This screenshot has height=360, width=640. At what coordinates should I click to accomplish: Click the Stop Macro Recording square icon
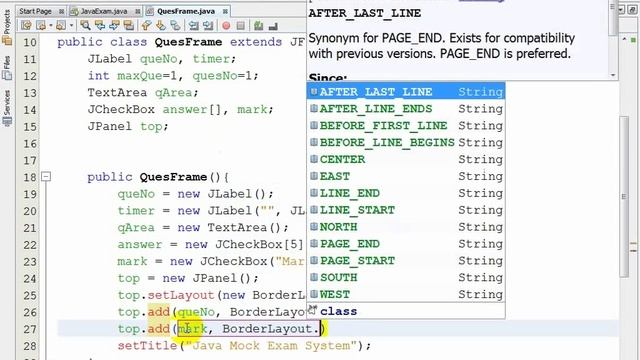coord(241,26)
